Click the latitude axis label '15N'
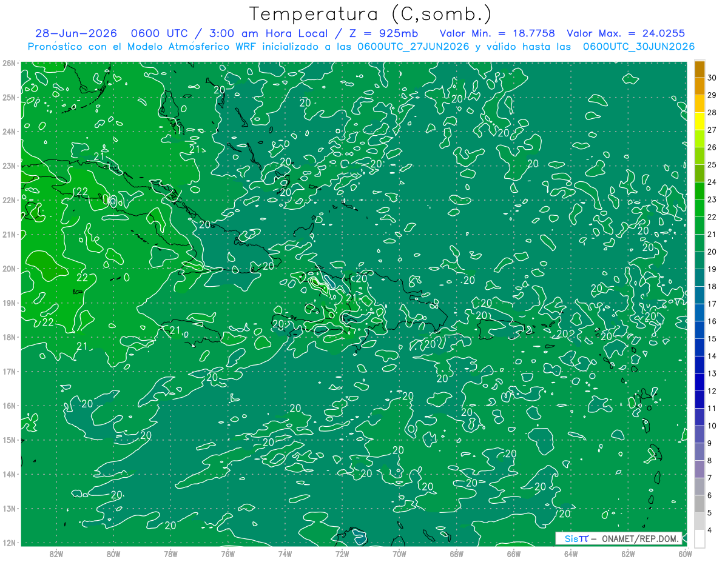The image size is (728, 562). pos(9,440)
